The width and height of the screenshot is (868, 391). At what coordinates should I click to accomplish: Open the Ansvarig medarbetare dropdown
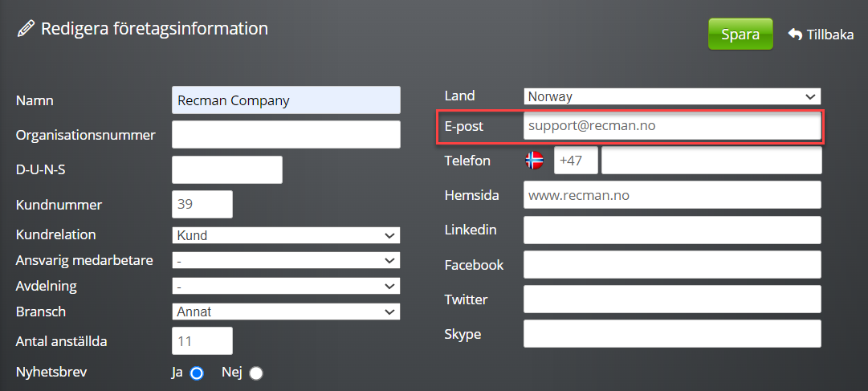point(286,261)
